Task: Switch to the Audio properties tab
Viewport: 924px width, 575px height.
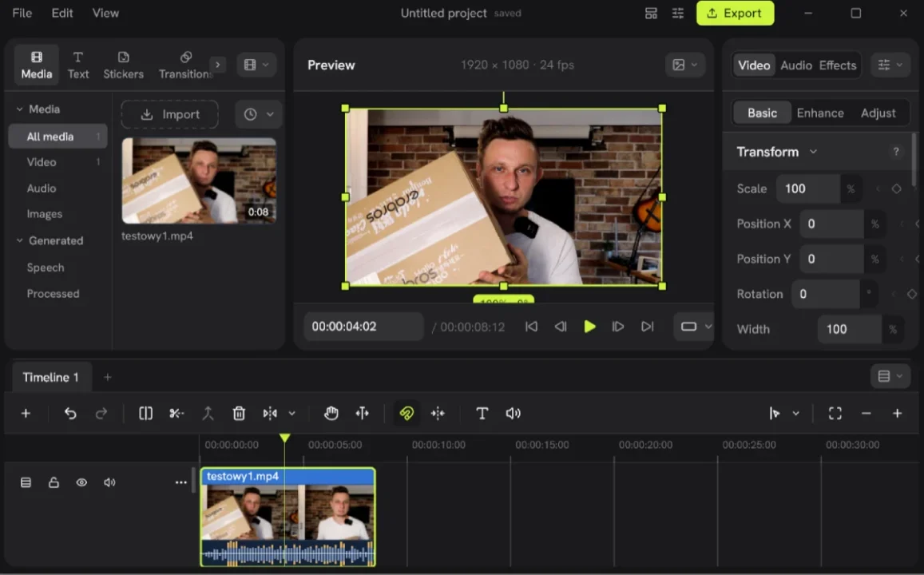Action: click(x=796, y=65)
